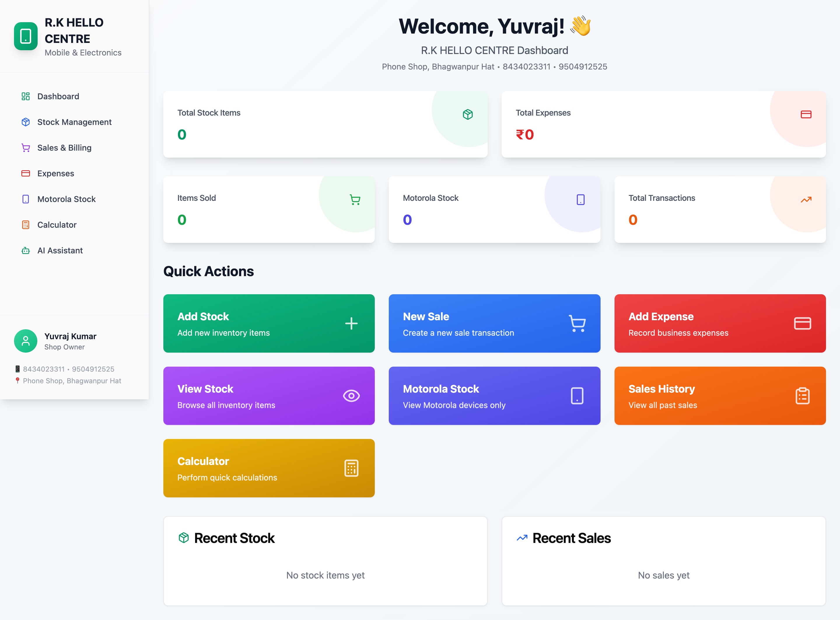This screenshot has width=840, height=620.
Task: Click the eye icon on View Stock
Action: point(351,396)
